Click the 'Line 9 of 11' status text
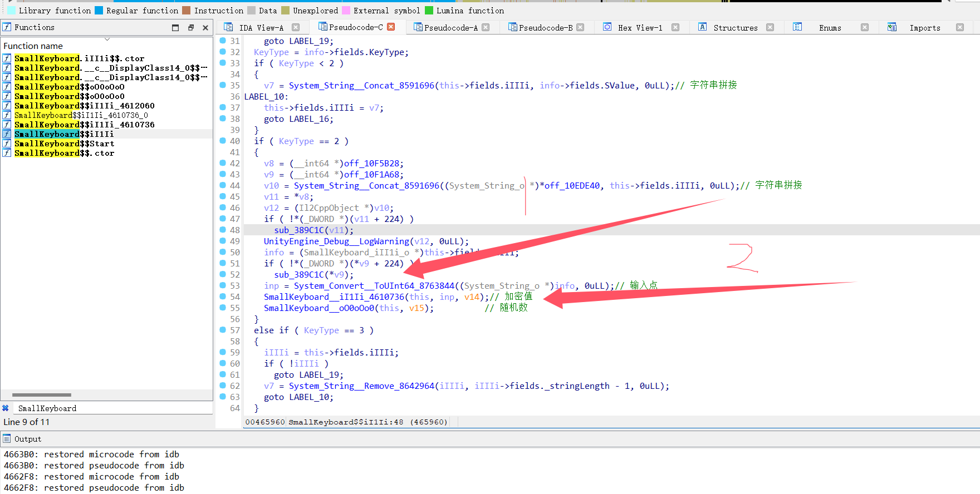Image resolution: width=980 pixels, height=494 pixels. [x=27, y=422]
